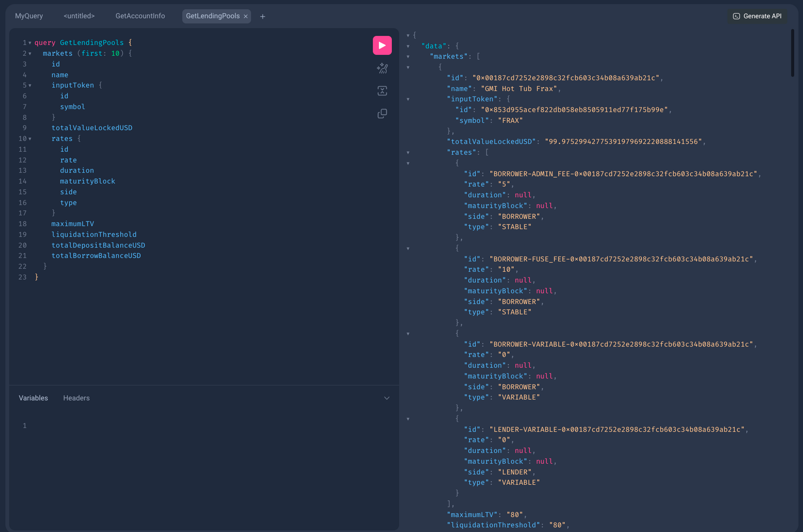Collapse the "data" object in the response
This screenshot has width=803, height=532.
click(408, 46)
